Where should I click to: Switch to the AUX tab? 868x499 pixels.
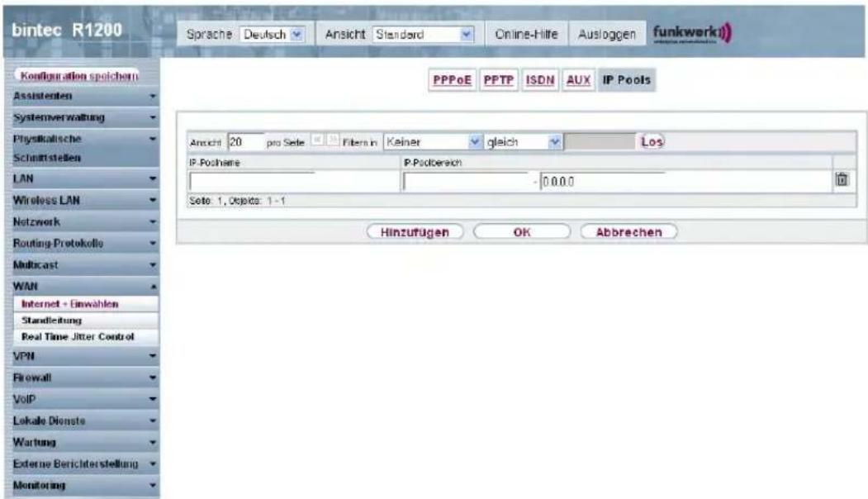click(578, 80)
